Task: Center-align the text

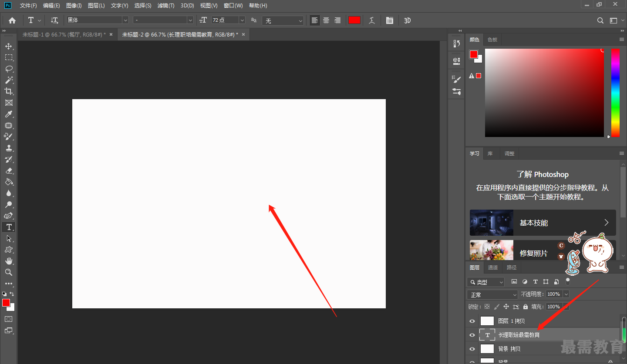Action: pos(326,20)
